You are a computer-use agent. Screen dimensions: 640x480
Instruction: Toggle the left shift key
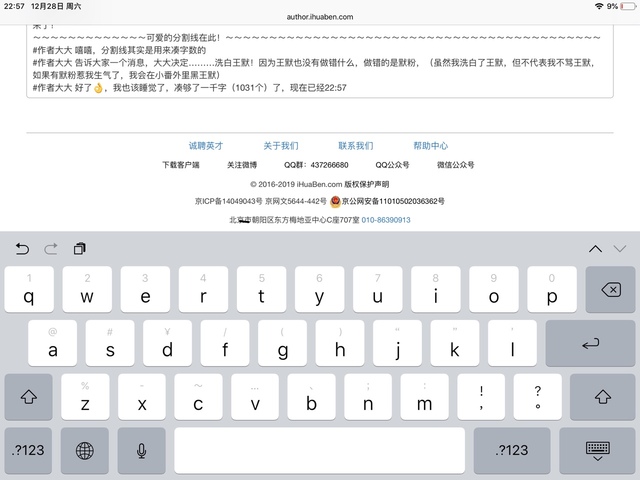[x=28, y=397]
